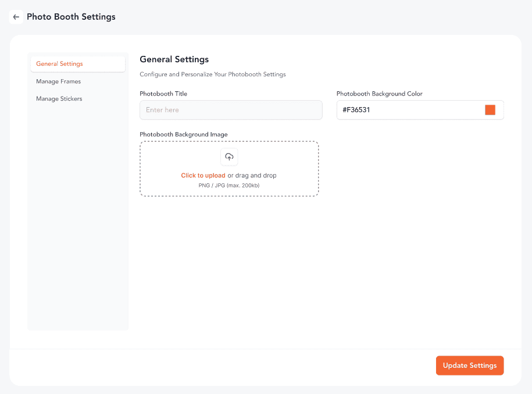The width and height of the screenshot is (532, 394).
Task: Click the PNG / JPG size hint text
Action: (x=229, y=186)
